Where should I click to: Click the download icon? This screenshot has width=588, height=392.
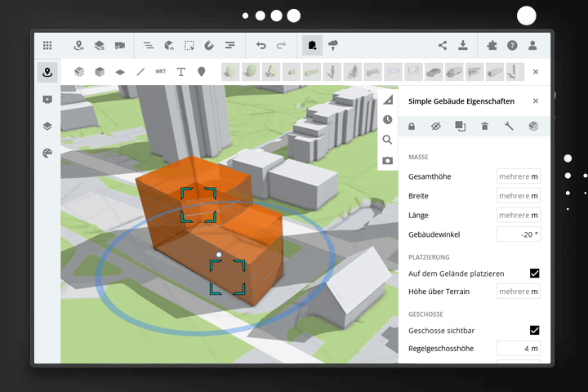point(463,46)
